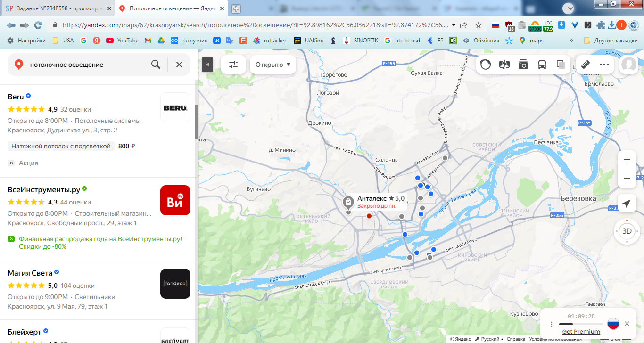
Task: Open the map layers switcher
Action: [x=561, y=65]
